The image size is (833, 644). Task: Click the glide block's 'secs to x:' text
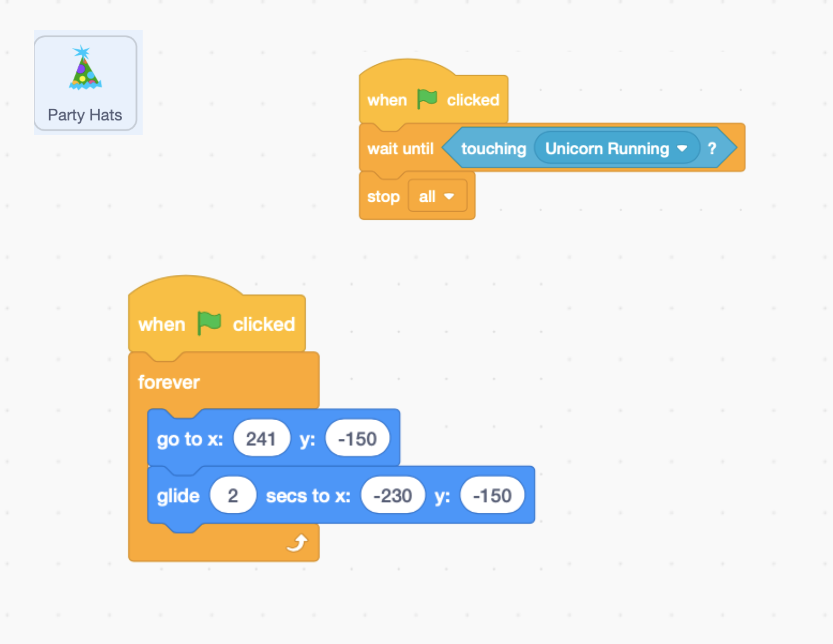click(308, 496)
